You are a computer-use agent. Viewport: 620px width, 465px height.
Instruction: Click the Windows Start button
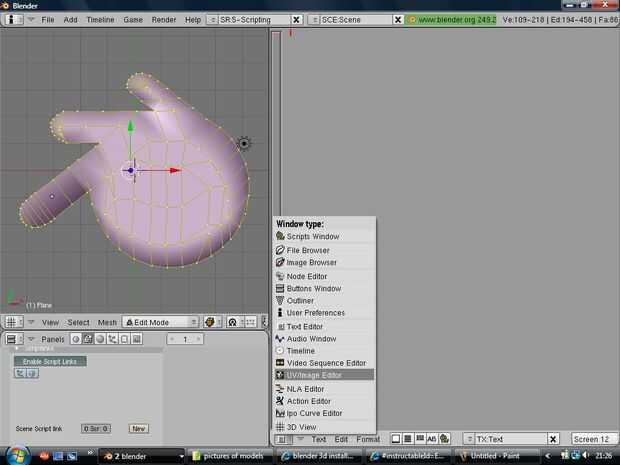[x=16, y=456]
